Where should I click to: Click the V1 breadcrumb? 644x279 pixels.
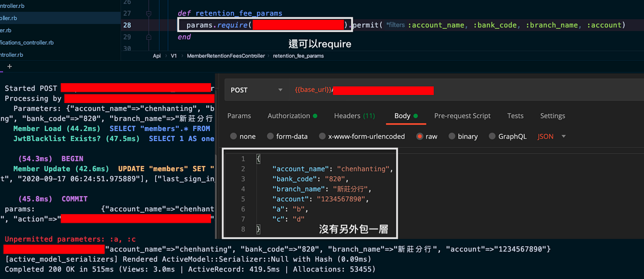point(174,56)
